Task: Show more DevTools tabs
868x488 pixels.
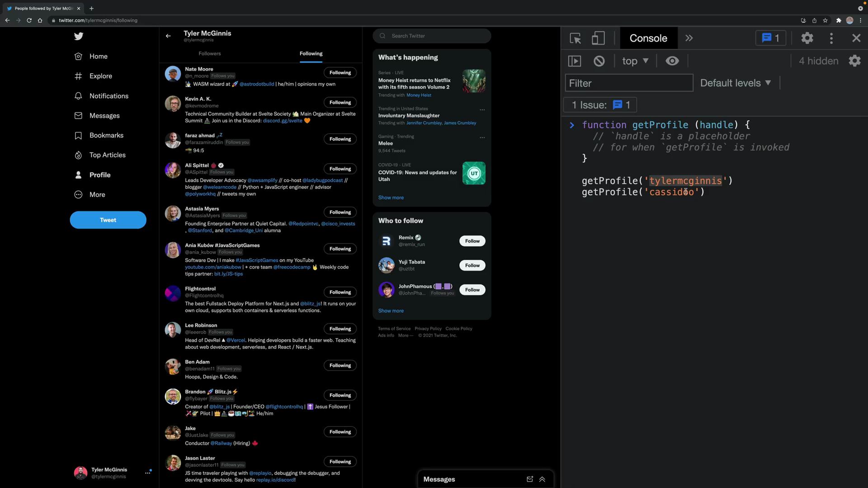Action: coord(689,38)
